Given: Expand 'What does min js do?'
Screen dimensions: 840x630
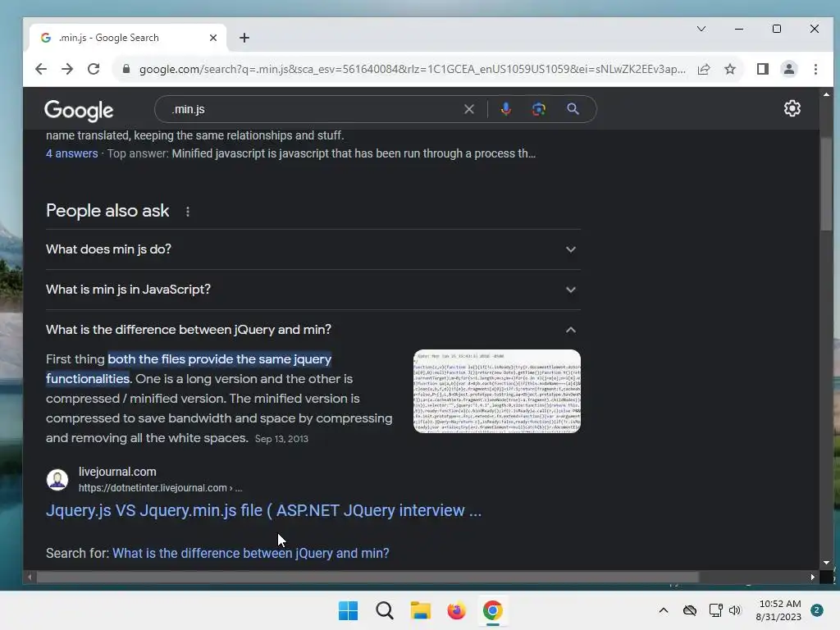Looking at the screenshot, I should pos(313,249).
